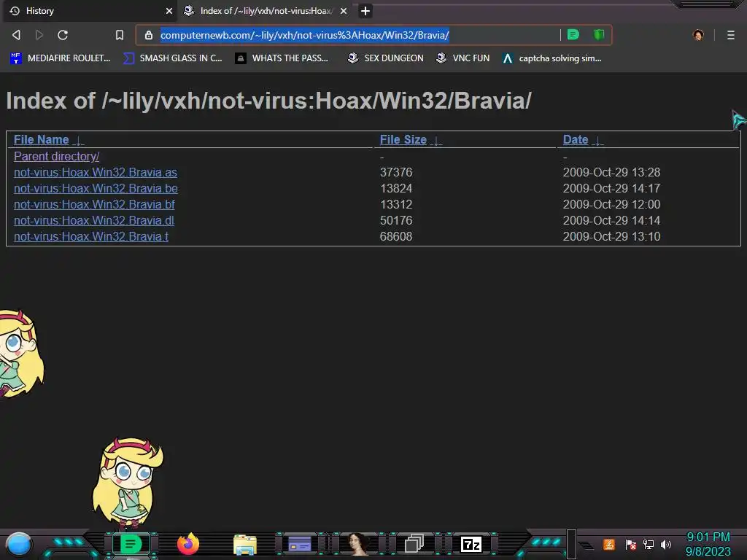Reload the current page
Viewport: 747px width, 560px height.
tap(63, 35)
